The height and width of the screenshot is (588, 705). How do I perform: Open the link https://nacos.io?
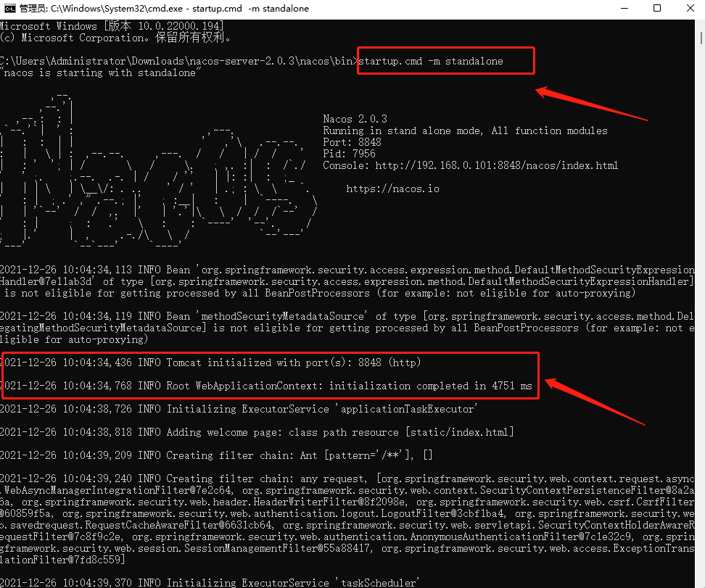(x=392, y=188)
